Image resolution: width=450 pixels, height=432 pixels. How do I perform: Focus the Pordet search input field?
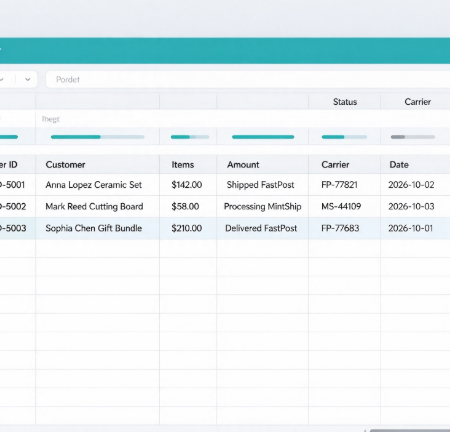coord(247,80)
